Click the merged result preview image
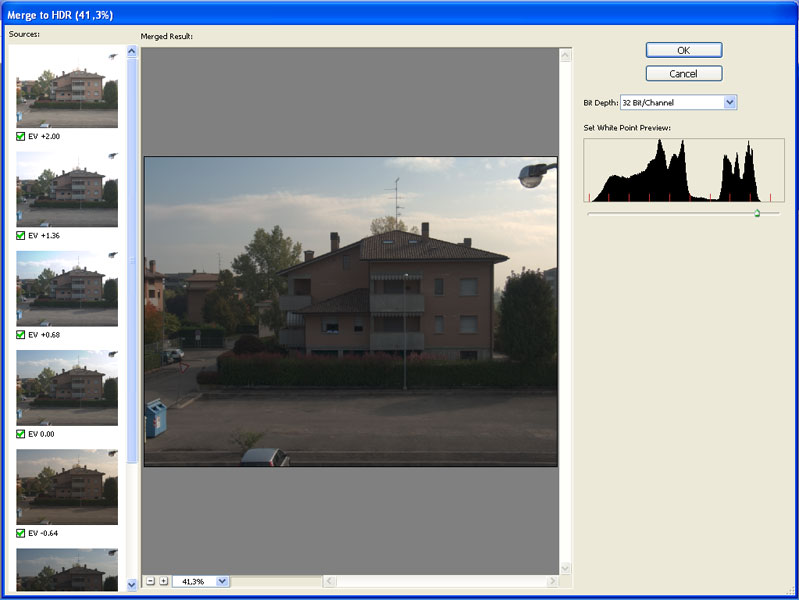Image resolution: width=799 pixels, height=600 pixels. (351, 311)
